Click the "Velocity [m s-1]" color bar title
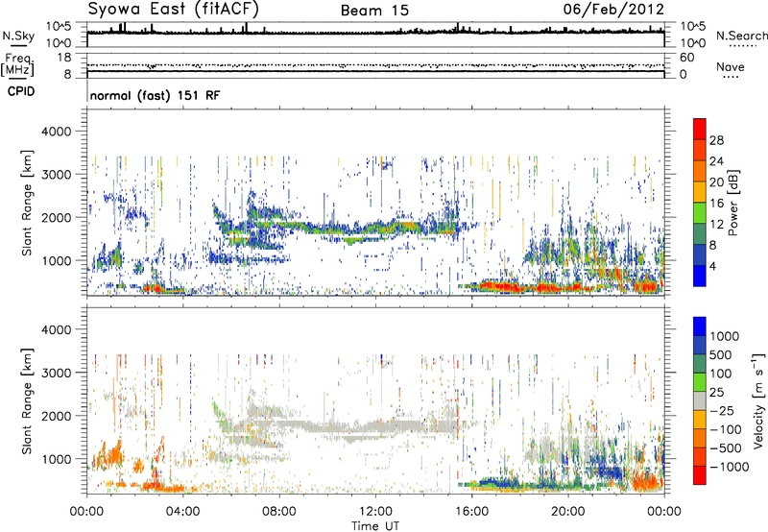 coord(759,401)
